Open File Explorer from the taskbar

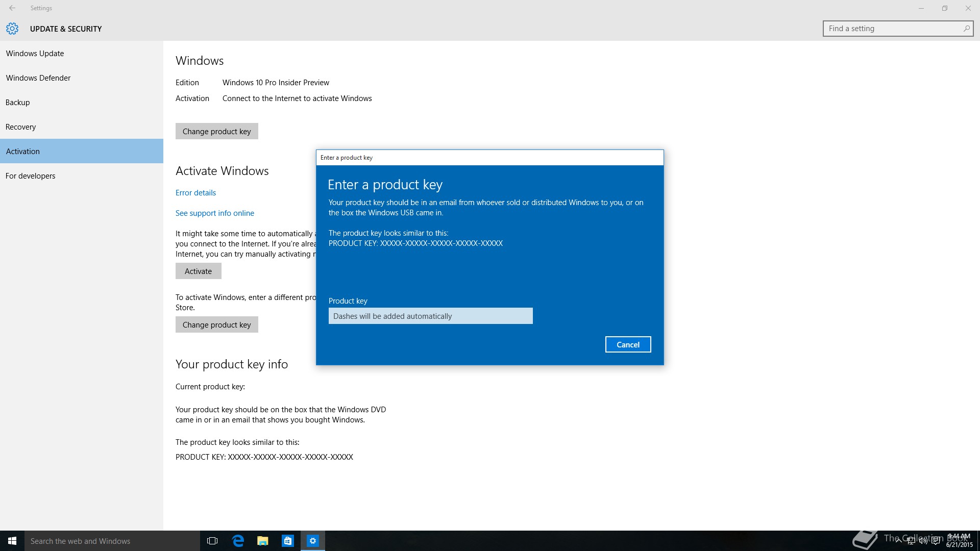(263, 541)
